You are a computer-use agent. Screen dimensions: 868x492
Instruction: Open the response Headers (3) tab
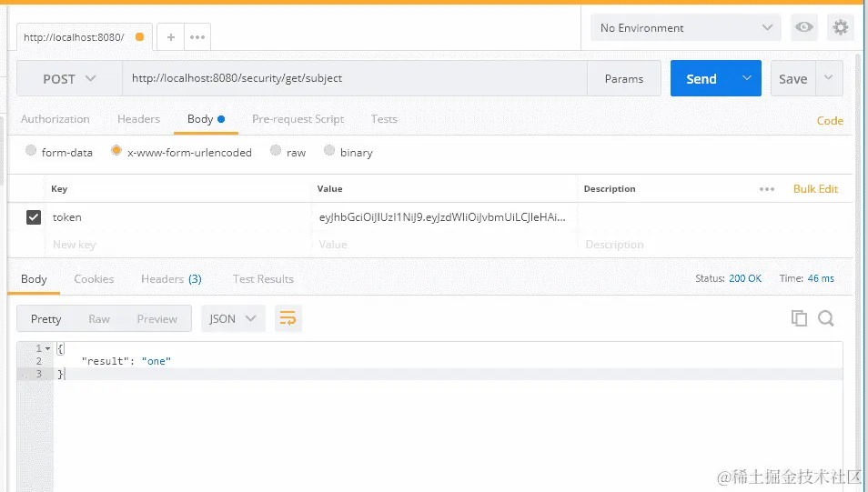click(x=171, y=279)
